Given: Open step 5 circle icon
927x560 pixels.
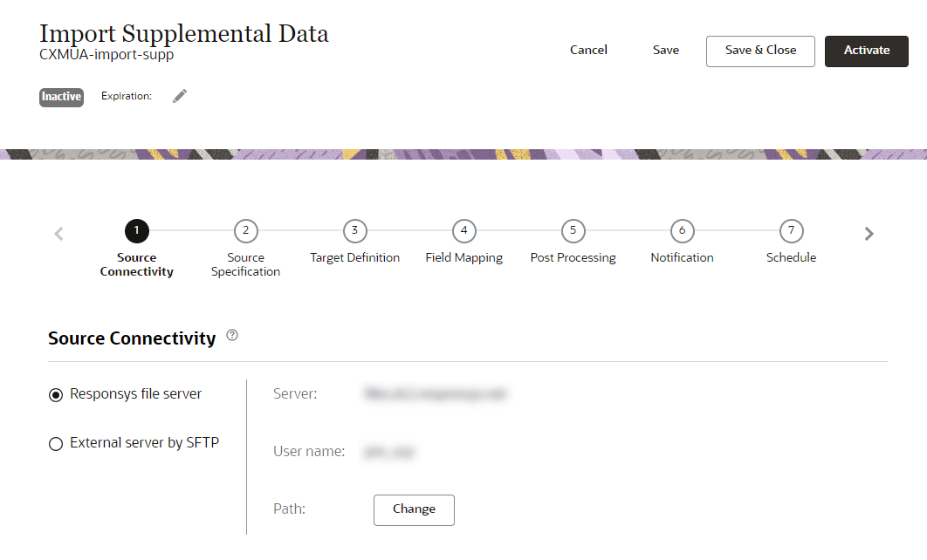Looking at the screenshot, I should (x=573, y=231).
